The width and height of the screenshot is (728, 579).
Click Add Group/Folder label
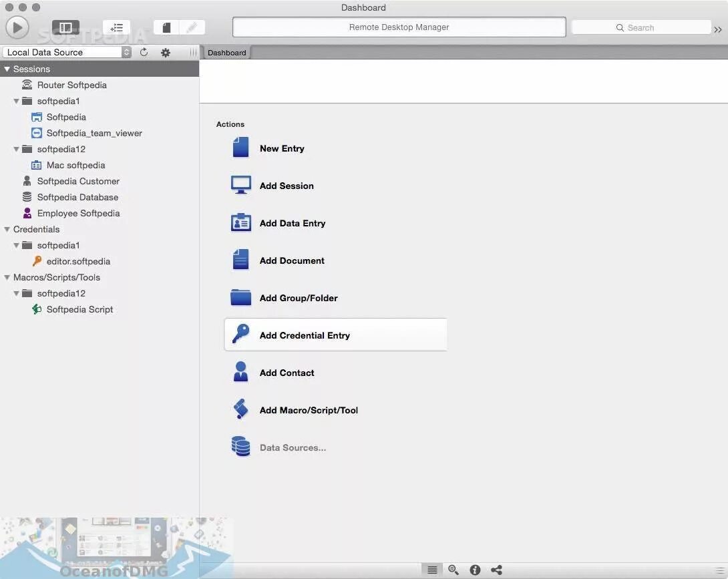(x=299, y=298)
